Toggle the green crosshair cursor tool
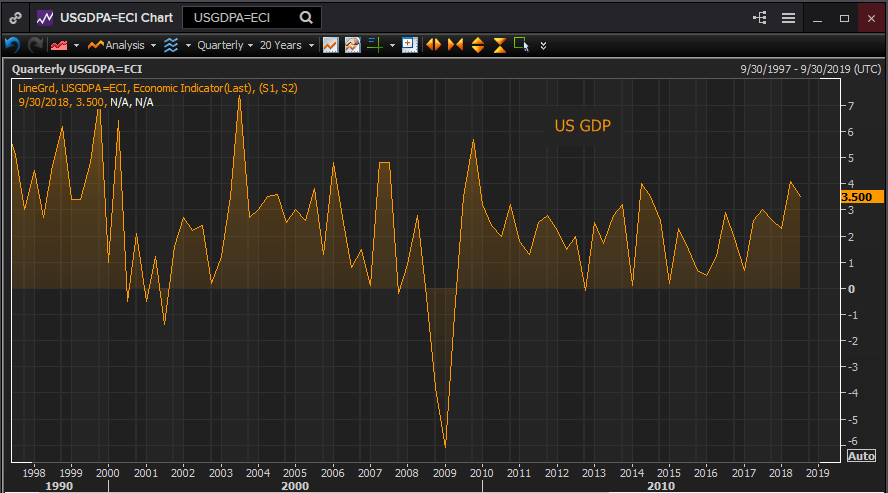Viewport: 888px width, 493px height. 375,45
